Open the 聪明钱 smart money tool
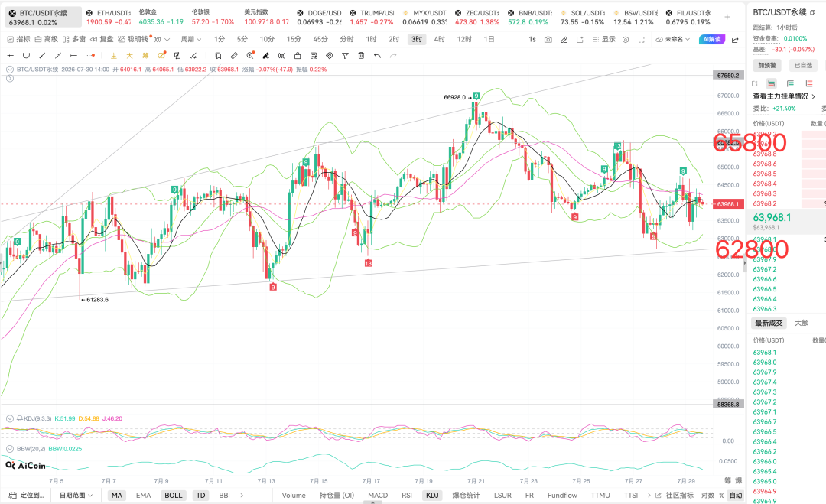826x504 pixels. coord(134,40)
